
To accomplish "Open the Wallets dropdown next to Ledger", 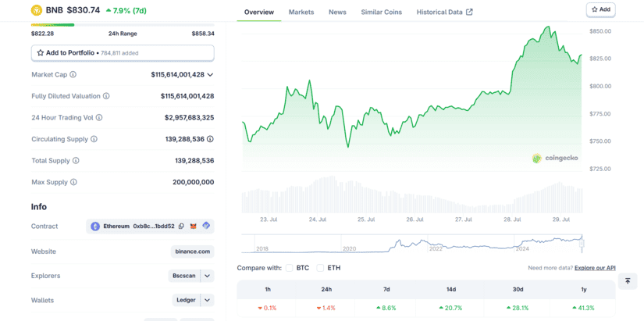I will (207, 300).
